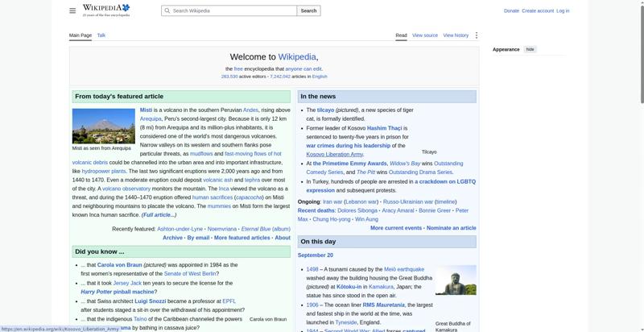The height and width of the screenshot is (332, 644).
Task: Open 'a crackdown on LGBTQ expression' link
Action: (391, 185)
